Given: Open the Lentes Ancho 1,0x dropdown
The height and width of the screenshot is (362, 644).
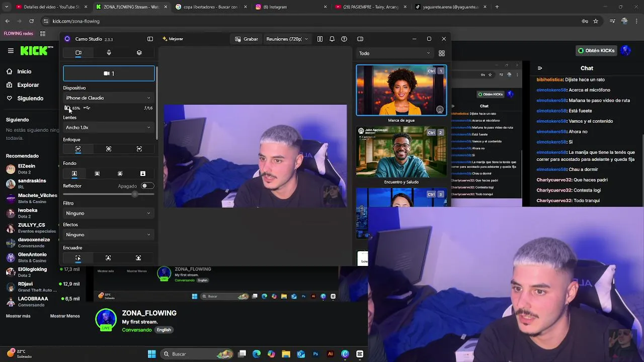Looking at the screenshot, I should (108, 128).
